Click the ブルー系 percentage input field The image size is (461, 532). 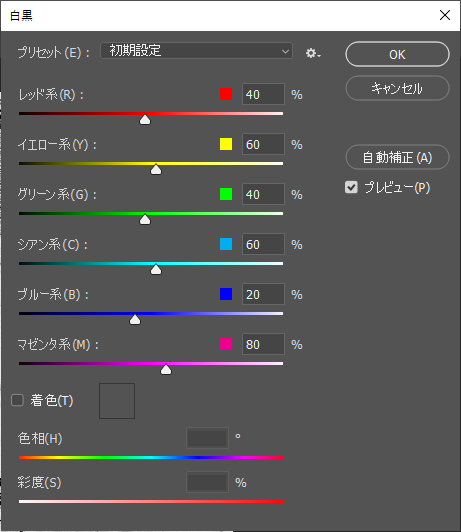(x=263, y=294)
